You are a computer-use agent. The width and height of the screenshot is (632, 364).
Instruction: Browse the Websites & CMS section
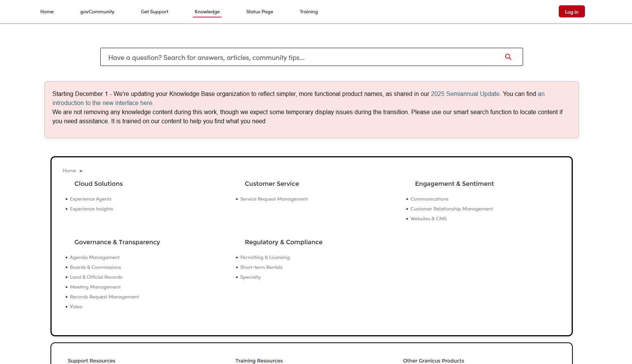(429, 218)
